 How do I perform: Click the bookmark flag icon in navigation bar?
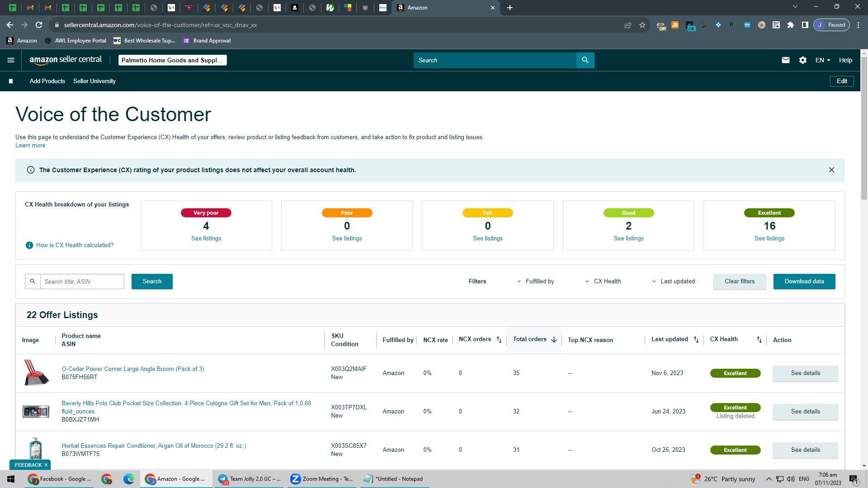click(x=11, y=81)
